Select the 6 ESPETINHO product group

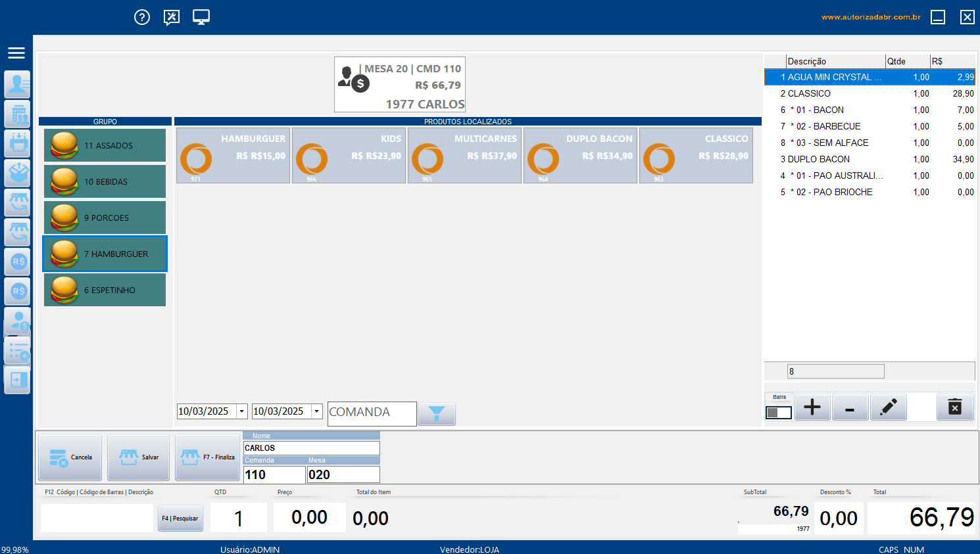(x=105, y=290)
